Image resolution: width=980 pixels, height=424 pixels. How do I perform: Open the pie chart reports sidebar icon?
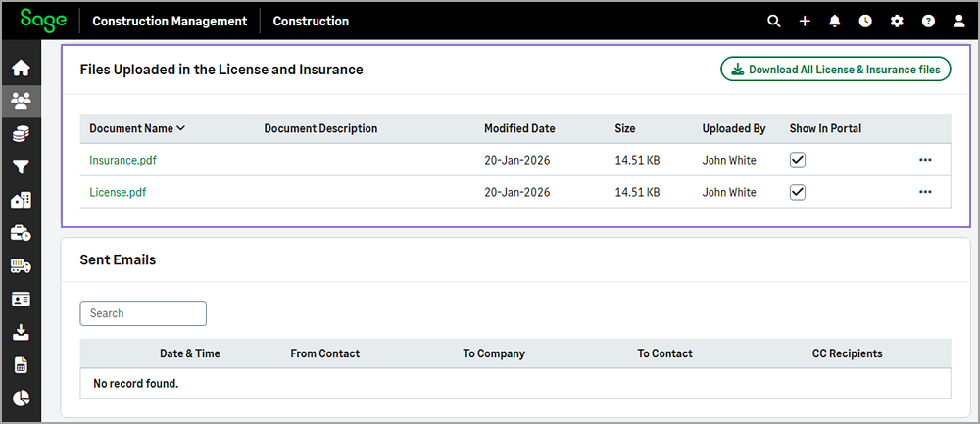21,399
